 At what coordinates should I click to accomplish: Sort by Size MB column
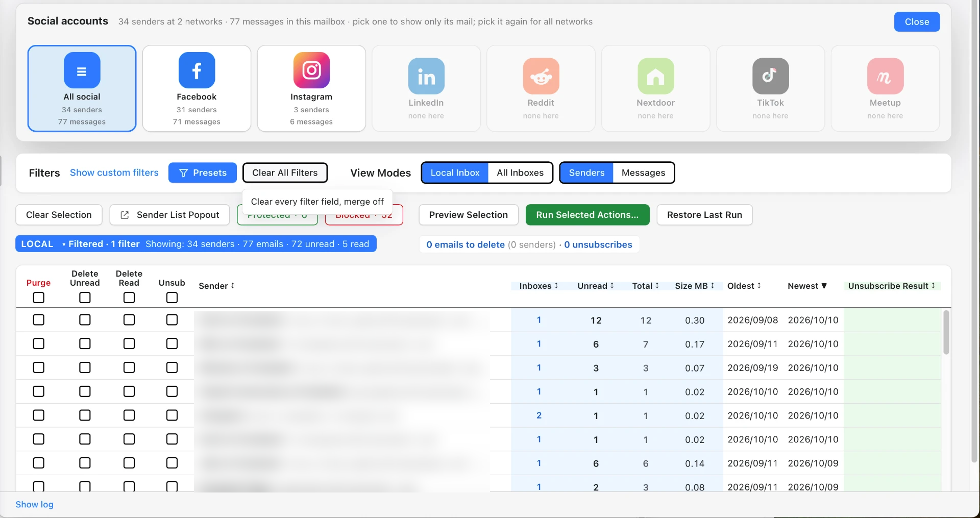695,286
